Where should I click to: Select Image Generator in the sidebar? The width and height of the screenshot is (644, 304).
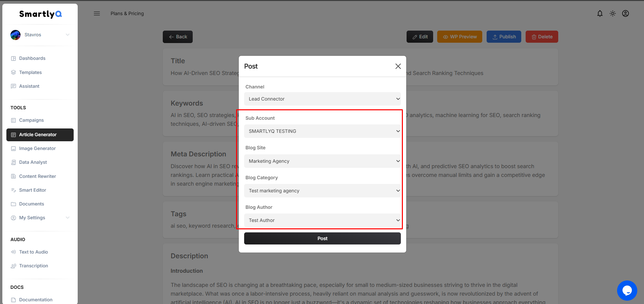point(37,148)
